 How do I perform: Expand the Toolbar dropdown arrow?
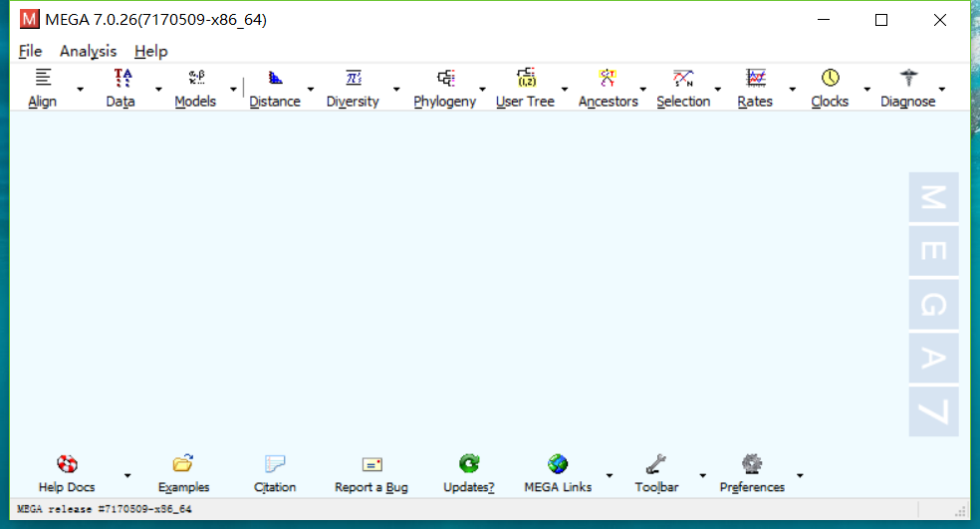point(702,476)
